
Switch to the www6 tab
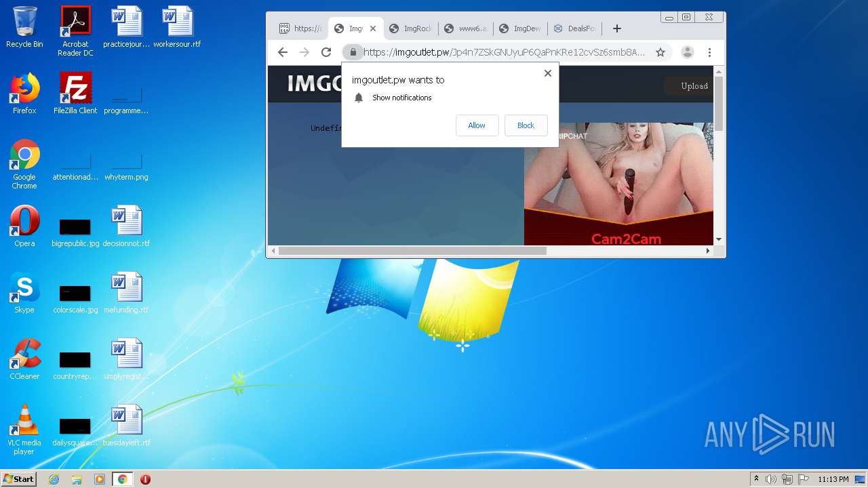point(466,28)
